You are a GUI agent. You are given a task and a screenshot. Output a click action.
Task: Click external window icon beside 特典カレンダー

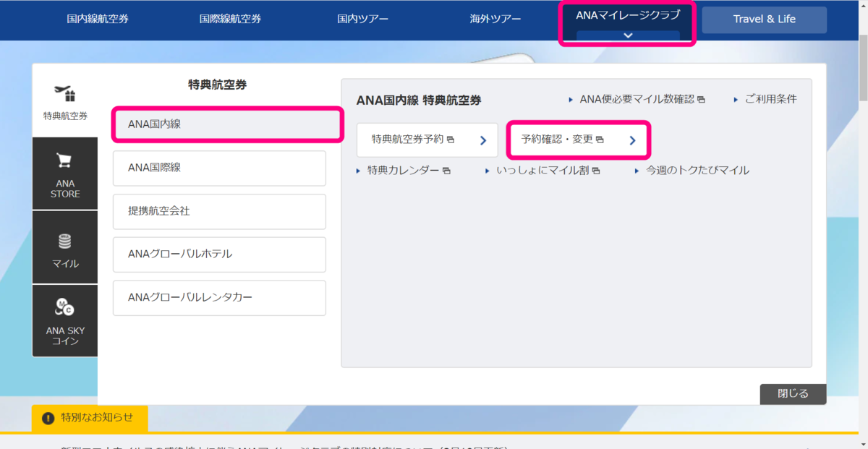(446, 171)
